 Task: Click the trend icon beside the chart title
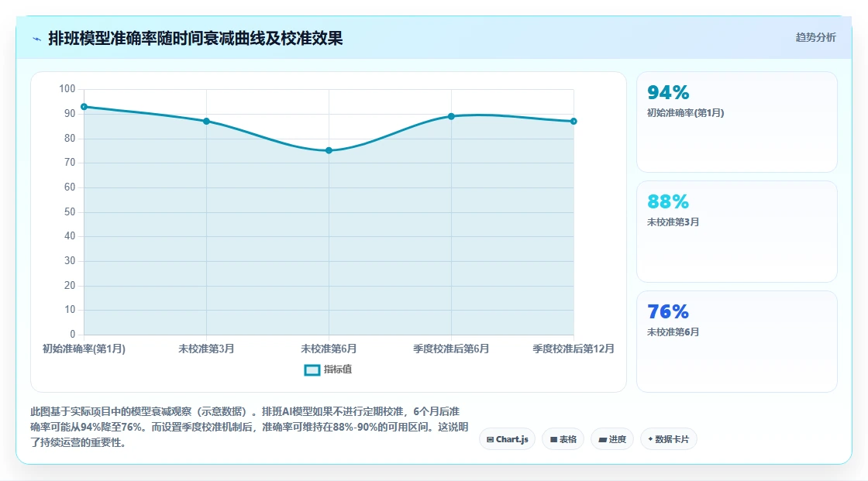(x=37, y=39)
